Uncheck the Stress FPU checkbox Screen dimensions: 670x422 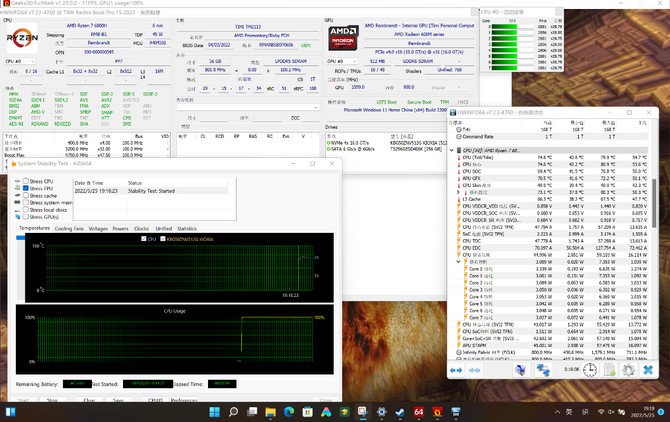pos(26,188)
